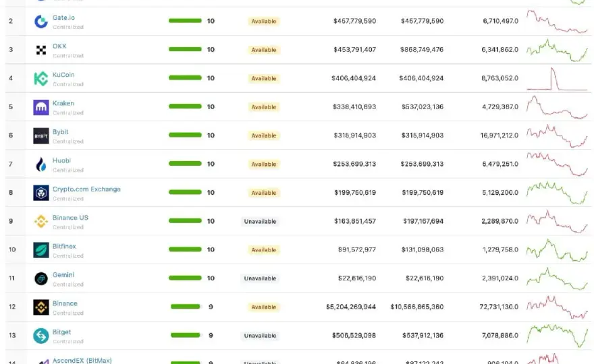The width and height of the screenshot is (594, 364).
Task: Select Bybit visits value 16,971,212.0
Action: (500, 135)
